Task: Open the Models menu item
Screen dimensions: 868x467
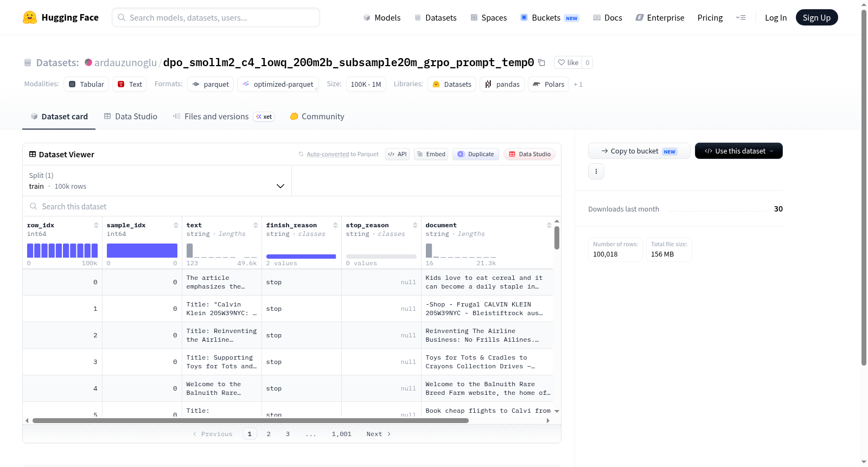Action: pos(382,17)
